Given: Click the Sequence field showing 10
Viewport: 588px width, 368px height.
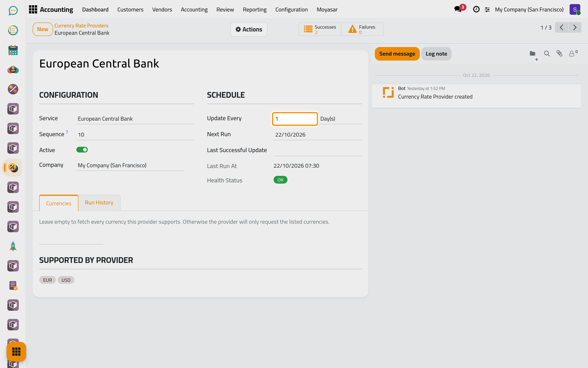Looking at the screenshot, I should pyautogui.click(x=135, y=135).
